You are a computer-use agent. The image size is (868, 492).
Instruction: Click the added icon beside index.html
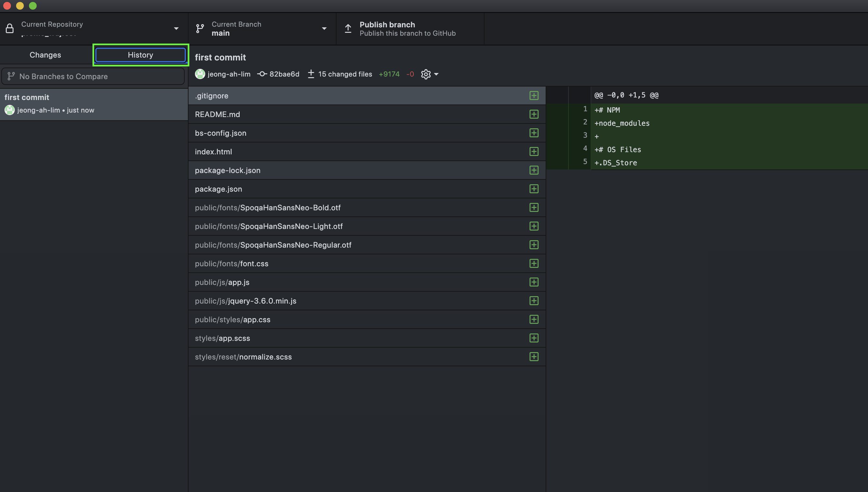point(534,152)
